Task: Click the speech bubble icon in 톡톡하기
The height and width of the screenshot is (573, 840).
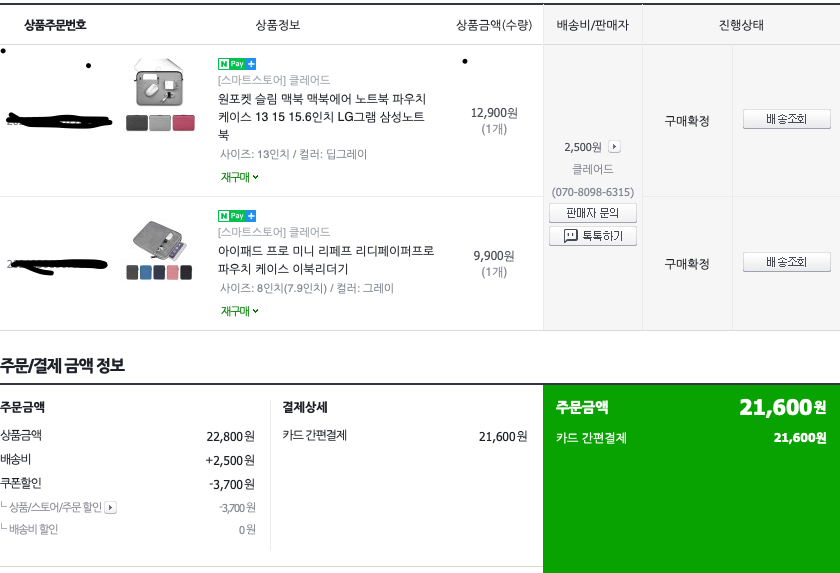Action: click(x=571, y=236)
